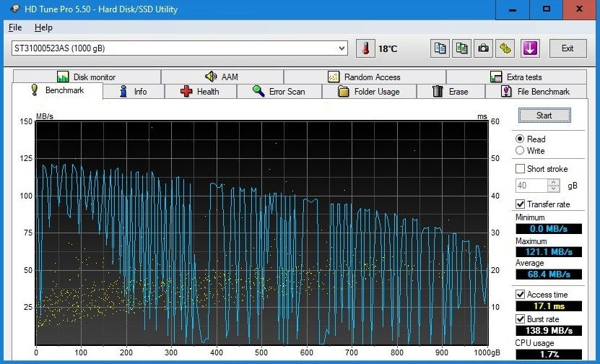Open options via the yellow wrench icon

[x=505, y=48]
